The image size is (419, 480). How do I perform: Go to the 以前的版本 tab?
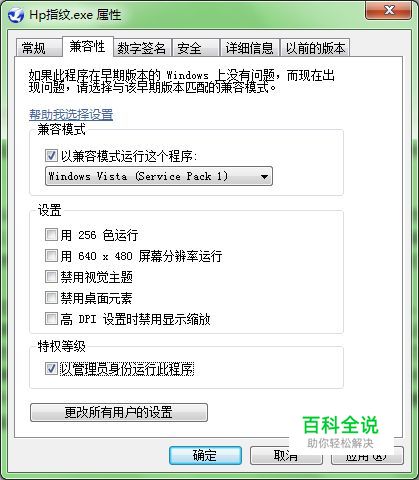[x=315, y=48]
